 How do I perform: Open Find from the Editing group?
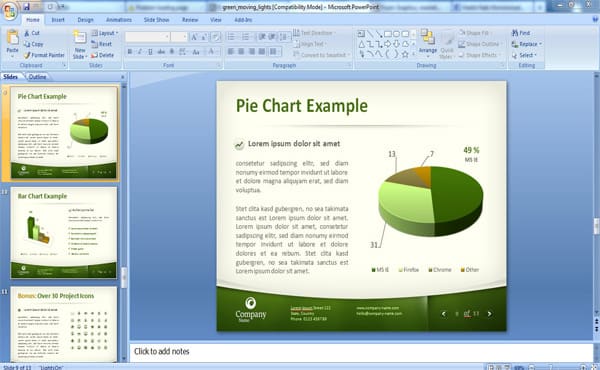click(x=521, y=33)
